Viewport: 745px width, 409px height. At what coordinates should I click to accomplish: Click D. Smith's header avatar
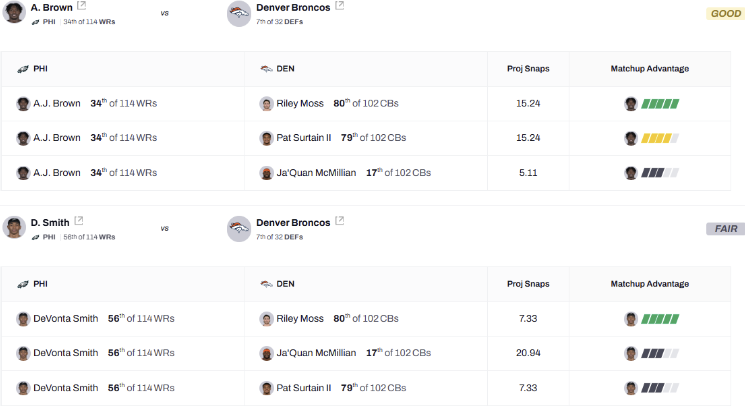click(14, 227)
